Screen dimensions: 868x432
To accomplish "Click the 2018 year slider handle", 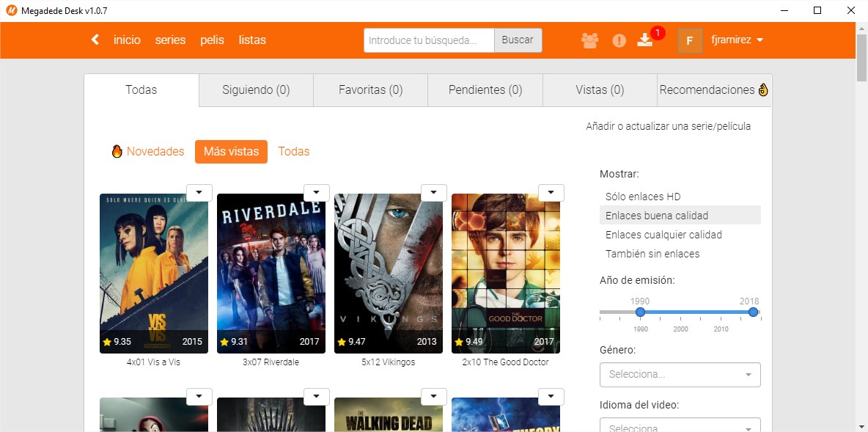I will pos(753,312).
